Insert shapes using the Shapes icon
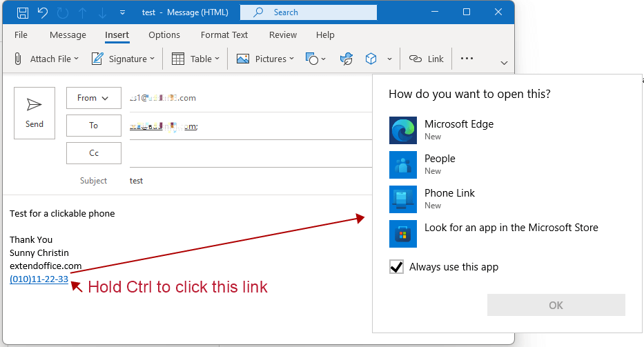644x347 pixels. [x=312, y=59]
